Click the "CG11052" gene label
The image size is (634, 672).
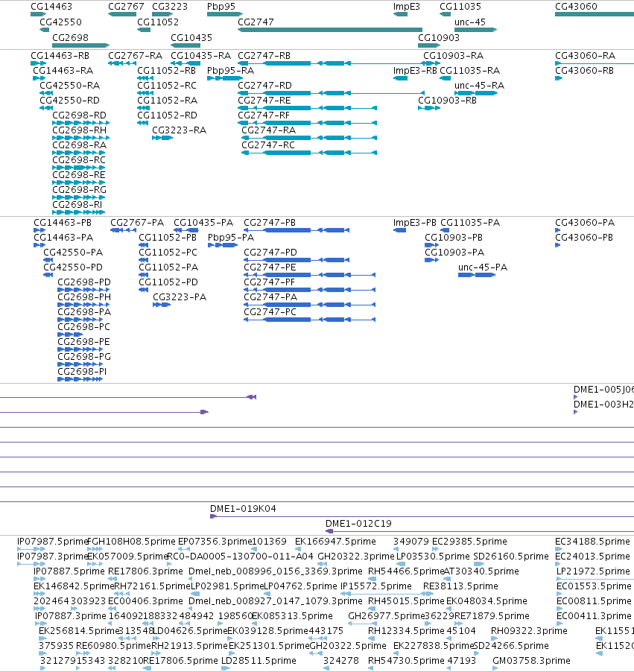[158, 22]
